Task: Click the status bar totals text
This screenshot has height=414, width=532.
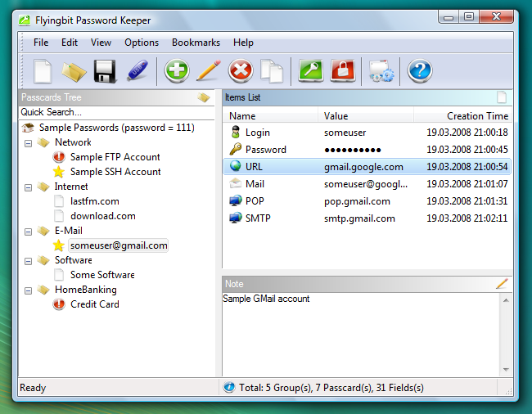Action: tap(331, 388)
